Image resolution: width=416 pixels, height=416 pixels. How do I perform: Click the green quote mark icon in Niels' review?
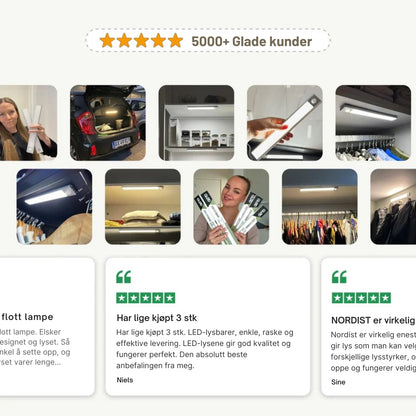click(x=124, y=277)
